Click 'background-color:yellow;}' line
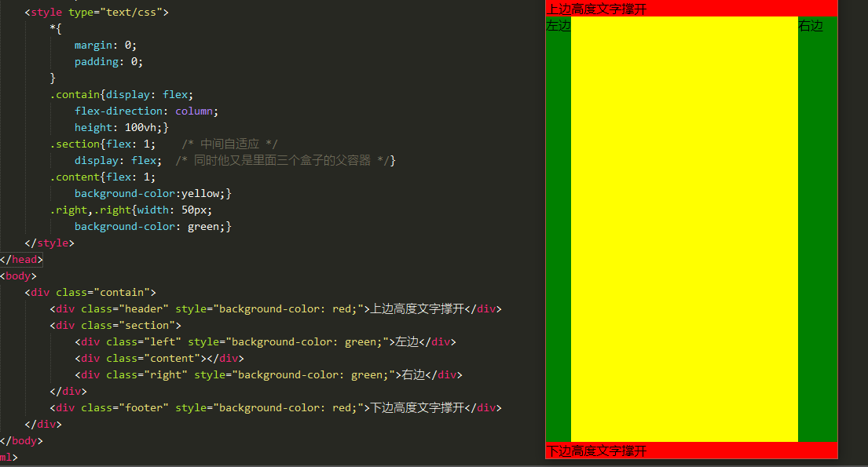This screenshot has height=467, width=868. pyautogui.click(x=153, y=194)
